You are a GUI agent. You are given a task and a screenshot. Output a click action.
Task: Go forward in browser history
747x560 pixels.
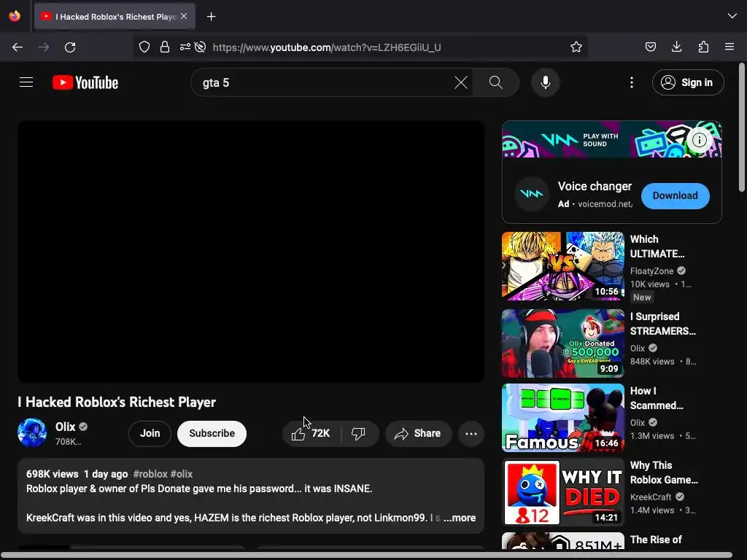coord(44,47)
